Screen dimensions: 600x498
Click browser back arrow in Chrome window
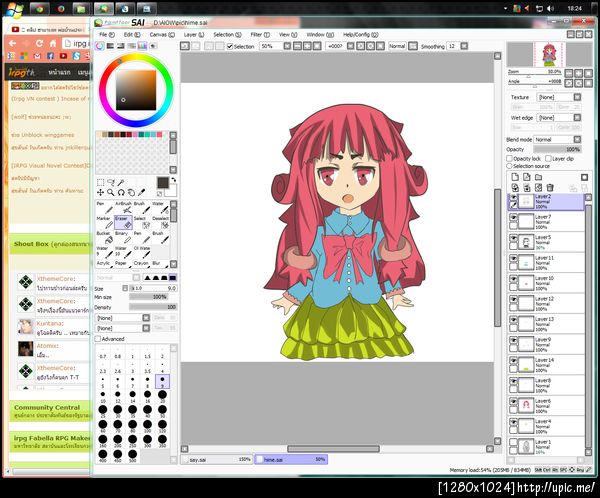coord(13,43)
